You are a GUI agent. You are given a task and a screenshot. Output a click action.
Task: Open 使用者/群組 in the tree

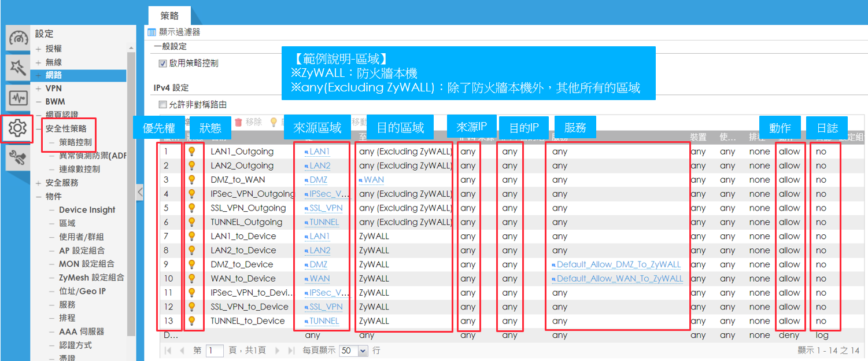pyautogui.click(x=82, y=237)
